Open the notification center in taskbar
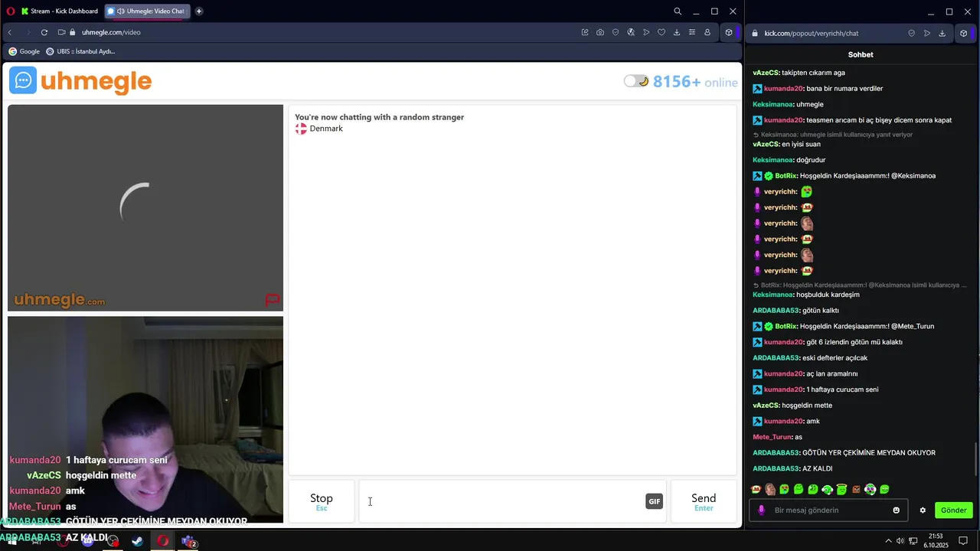Image resolution: width=980 pixels, height=551 pixels. coord(964,541)
